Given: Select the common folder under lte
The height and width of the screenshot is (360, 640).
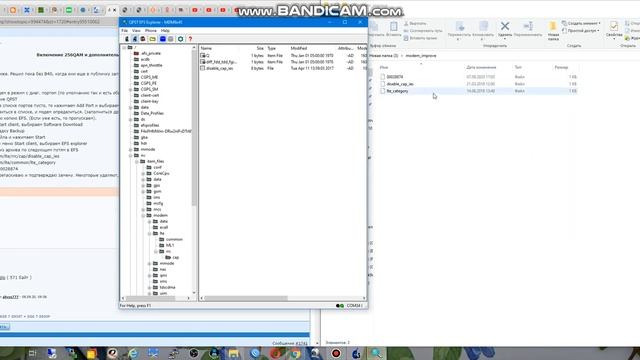Looking at the screenshot, I should pyautogui.click(x=171, y=239).
